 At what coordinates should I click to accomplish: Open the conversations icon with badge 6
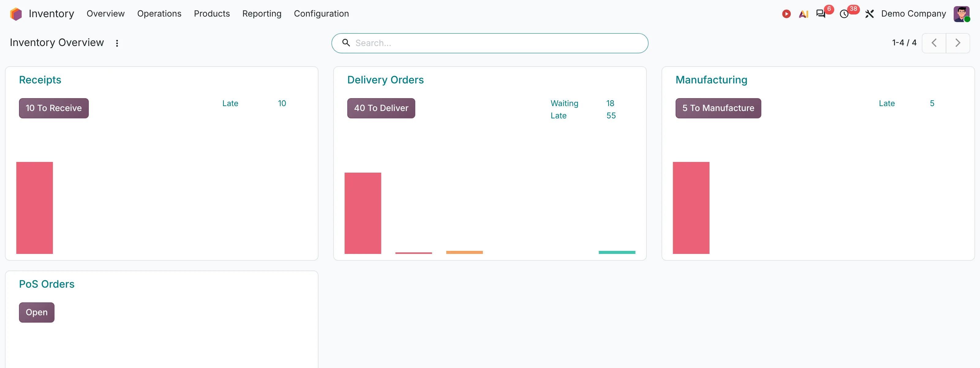click(821, 14)
